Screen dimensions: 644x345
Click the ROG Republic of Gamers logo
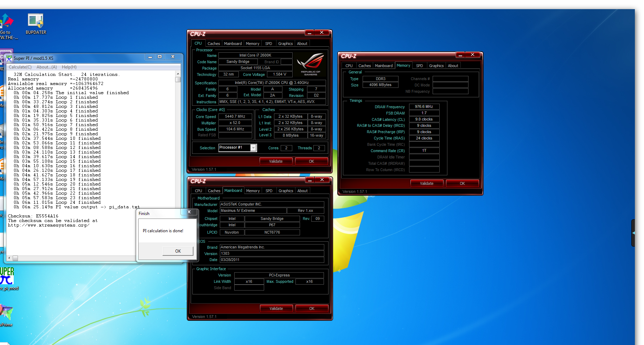tap(311, 64)
